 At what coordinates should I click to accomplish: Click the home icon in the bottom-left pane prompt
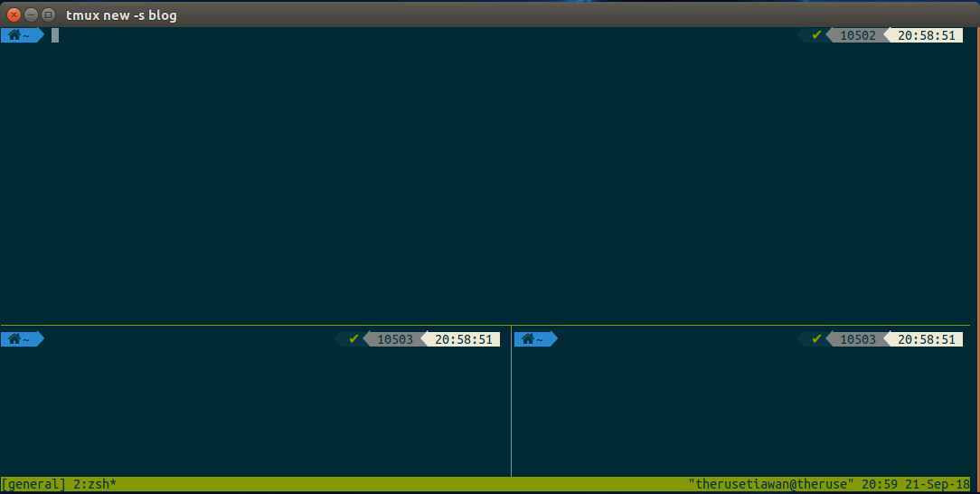coord(14,339)
